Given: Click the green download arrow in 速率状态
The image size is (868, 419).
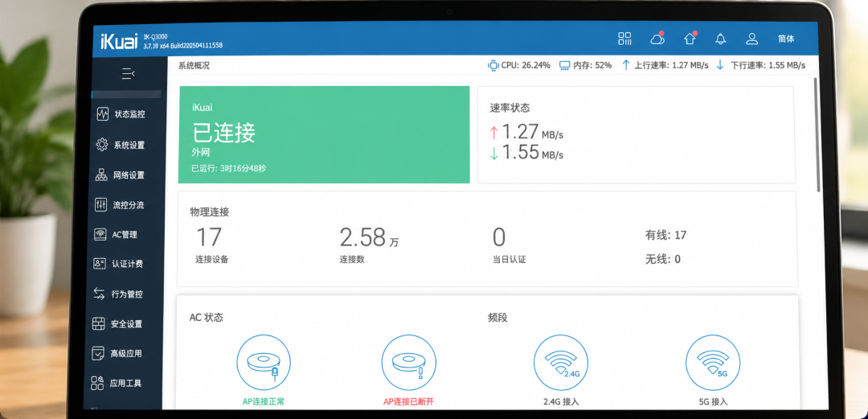Looking at the screenshot, I should click(x=493, y=153).
